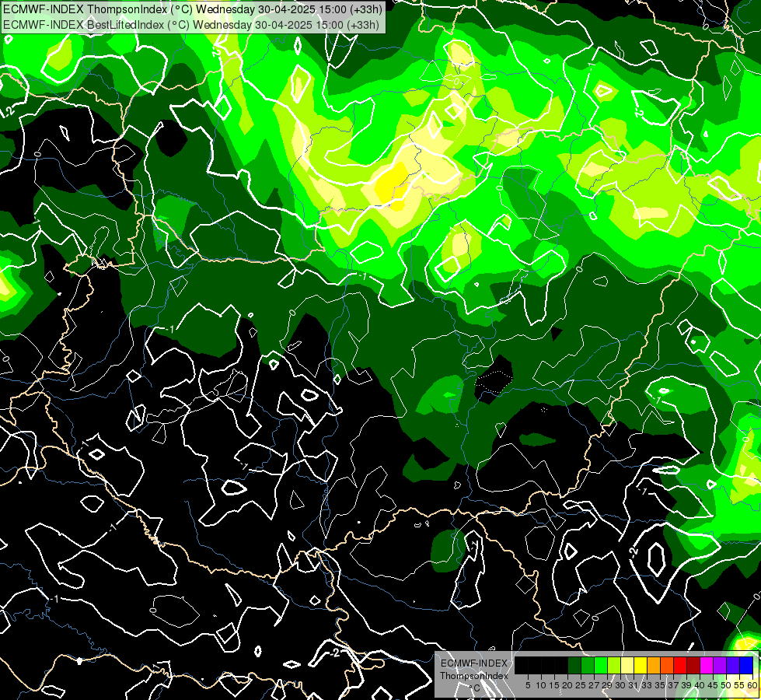The height and width of the screenshot is (700, 761).
Task: Click the legend scale value 31
Action: 634,685
